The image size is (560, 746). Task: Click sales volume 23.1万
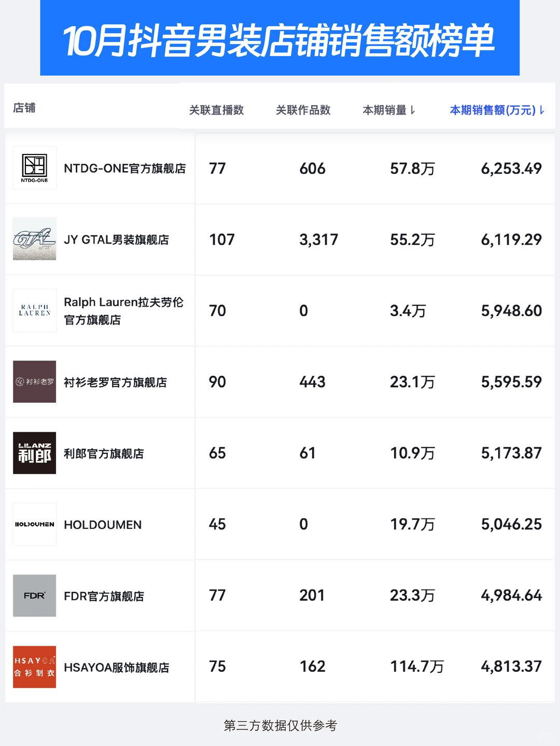pyautogui.click(x=412, y=382)
